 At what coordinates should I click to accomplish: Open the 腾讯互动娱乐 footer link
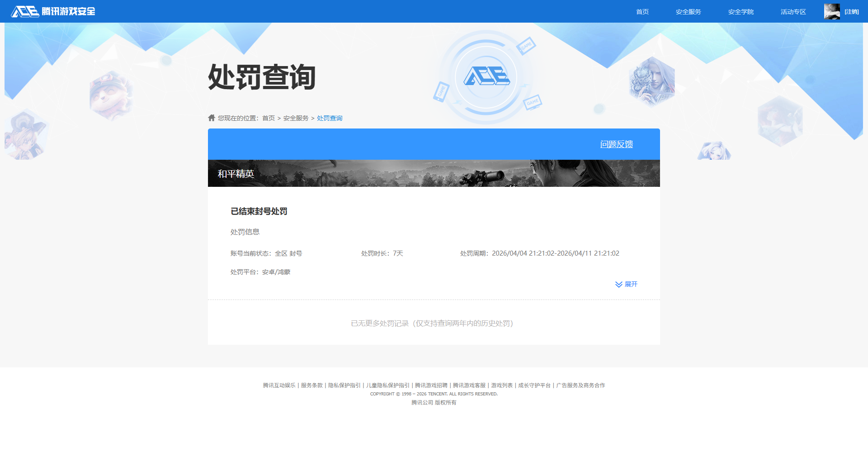tap(279, 385)
